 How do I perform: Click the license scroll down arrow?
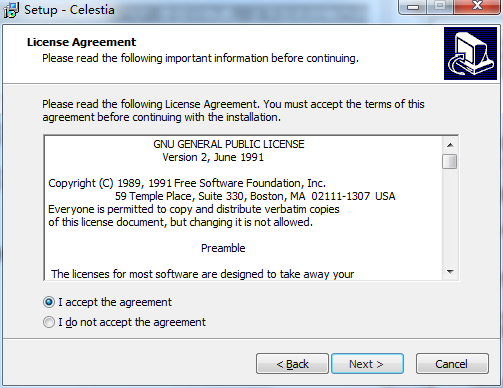click(450, 272)
